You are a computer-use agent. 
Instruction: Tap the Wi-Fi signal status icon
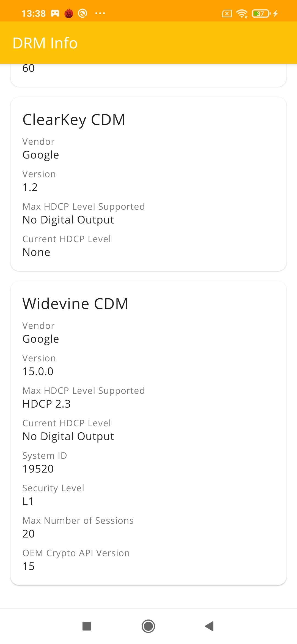click(242, 13)
